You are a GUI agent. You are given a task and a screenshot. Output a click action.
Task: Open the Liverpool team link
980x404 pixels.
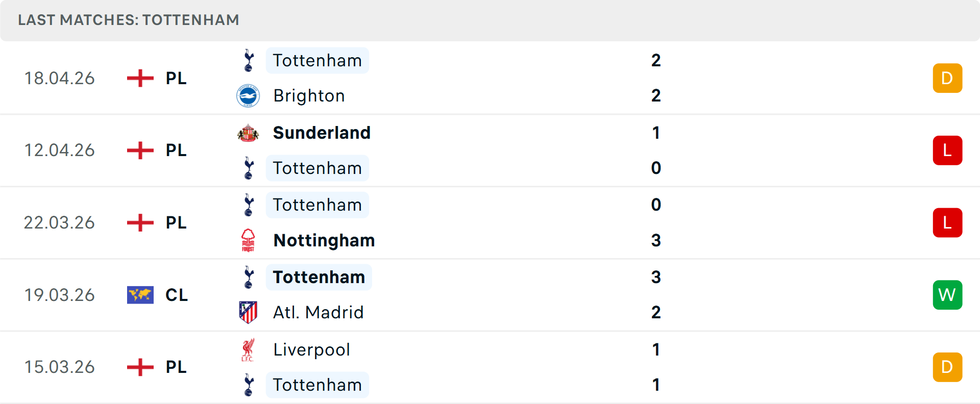click(311, 350)
